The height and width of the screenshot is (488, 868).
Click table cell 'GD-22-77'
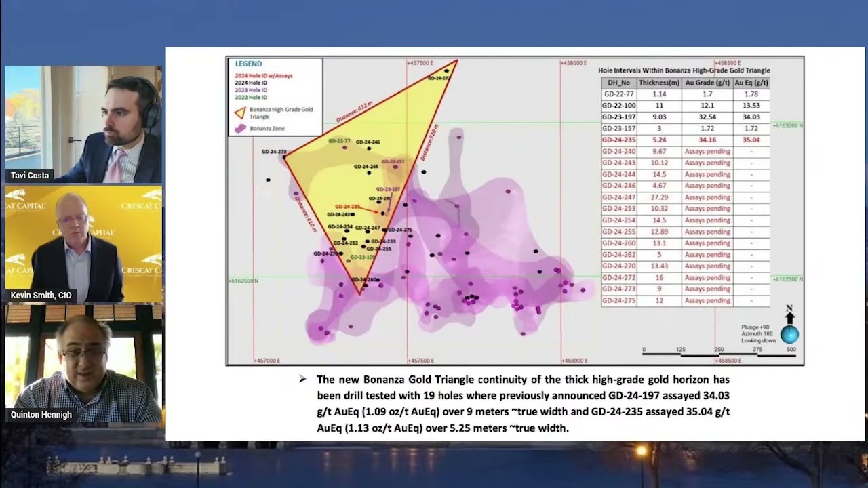(618, 94)
